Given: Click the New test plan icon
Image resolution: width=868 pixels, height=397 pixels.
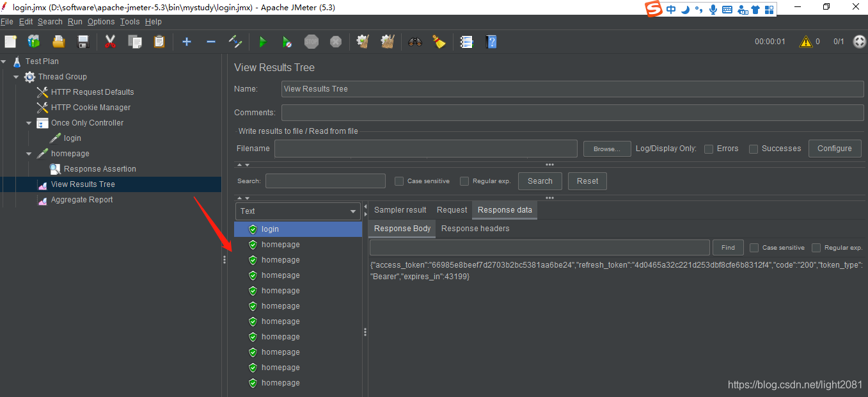Looking at the screenshot, I should tap(10, 42).
